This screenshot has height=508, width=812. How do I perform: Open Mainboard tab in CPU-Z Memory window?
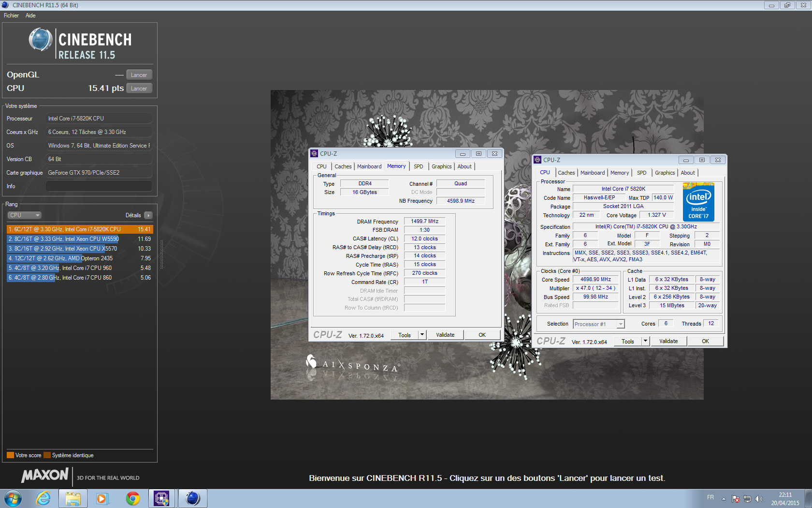tap(369, 166)
